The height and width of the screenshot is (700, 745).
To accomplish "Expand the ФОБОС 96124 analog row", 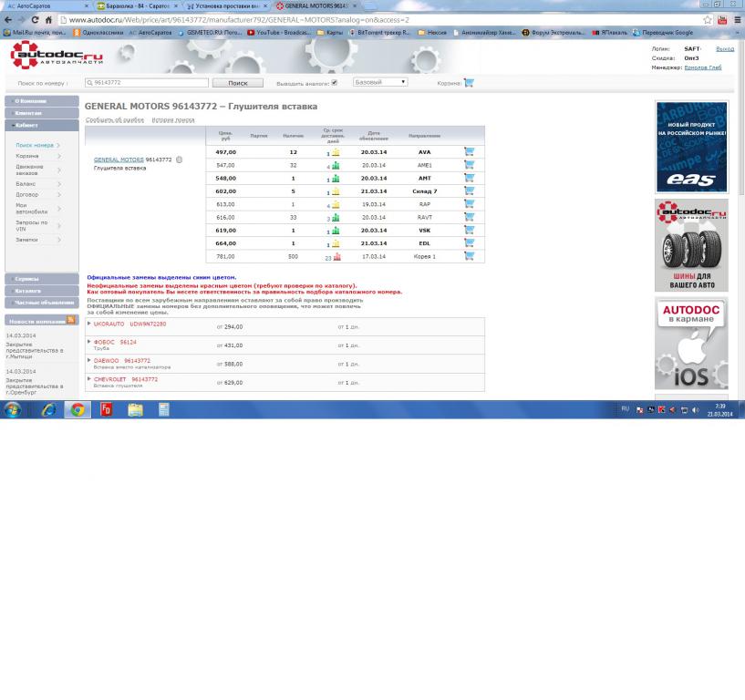I will tap(88, 342).
